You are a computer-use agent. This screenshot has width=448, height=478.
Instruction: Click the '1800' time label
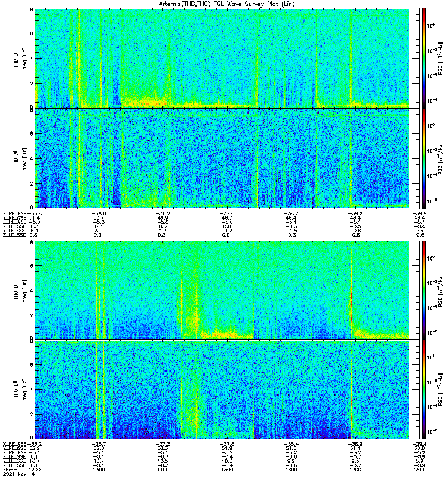point(419,470)
